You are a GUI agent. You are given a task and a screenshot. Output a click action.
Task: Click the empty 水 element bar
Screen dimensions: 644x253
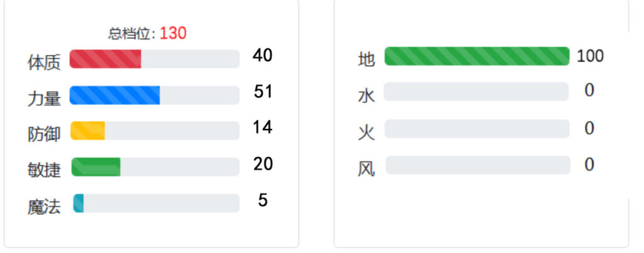tap(477, 92)
